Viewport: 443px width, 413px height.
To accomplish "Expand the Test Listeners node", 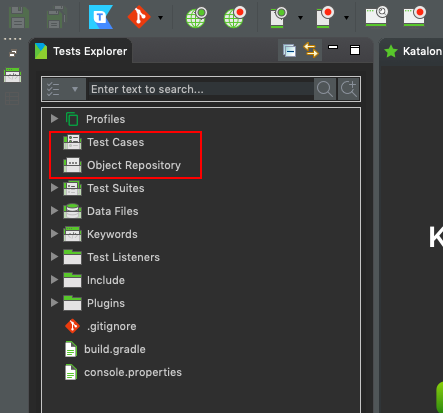I will pyautogui.click(x=54, y=257).
